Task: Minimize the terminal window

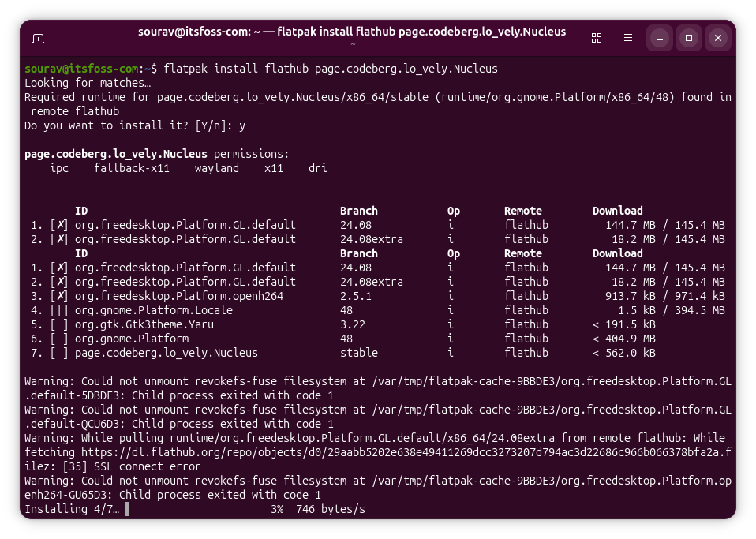Action: pyautogui.click(x=660, y=38)
